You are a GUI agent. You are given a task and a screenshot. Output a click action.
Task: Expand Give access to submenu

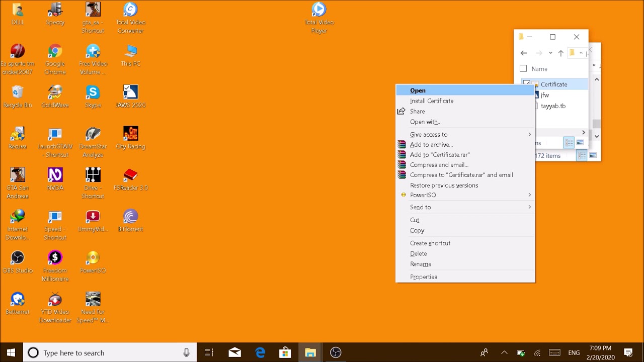pos(465,135)
